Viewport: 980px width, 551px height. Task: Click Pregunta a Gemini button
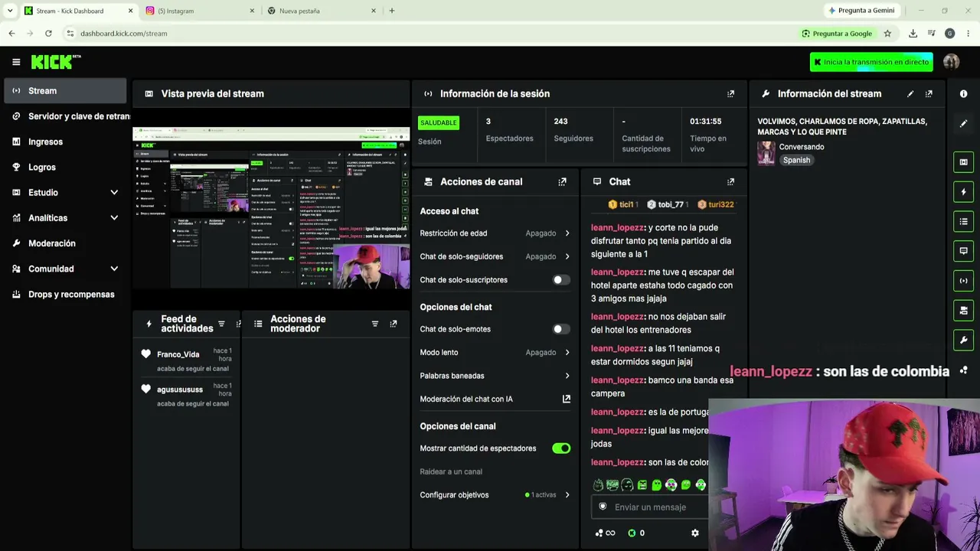(861, 11)
